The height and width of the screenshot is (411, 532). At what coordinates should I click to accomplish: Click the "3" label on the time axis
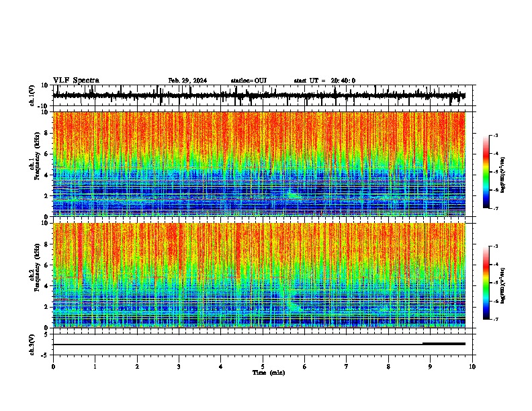[179, 367]
